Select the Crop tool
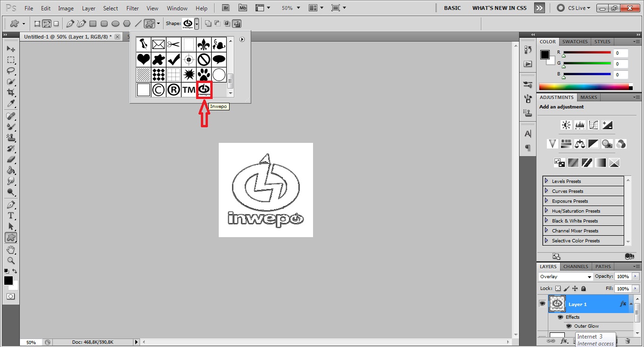 coord(11,92)
